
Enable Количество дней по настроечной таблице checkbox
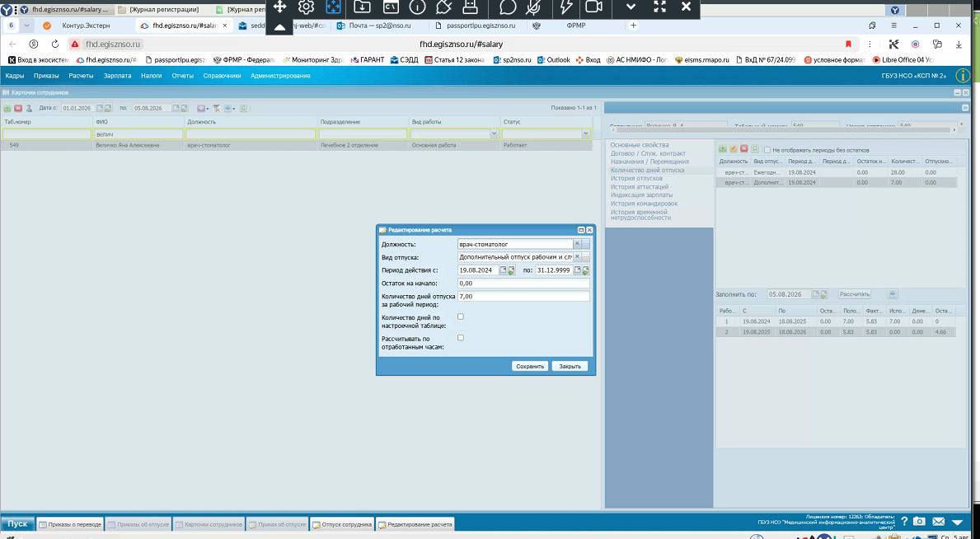[x=461, y=317]
